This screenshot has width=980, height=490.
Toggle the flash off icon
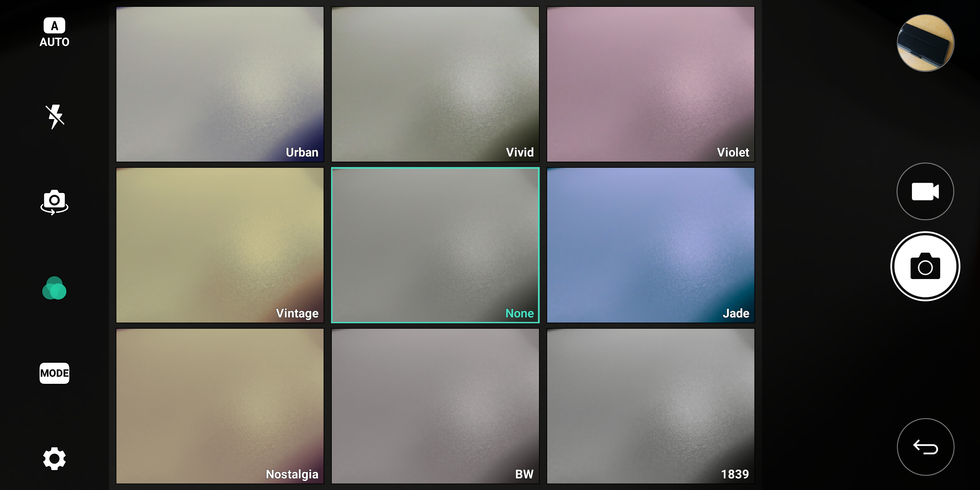54,116
